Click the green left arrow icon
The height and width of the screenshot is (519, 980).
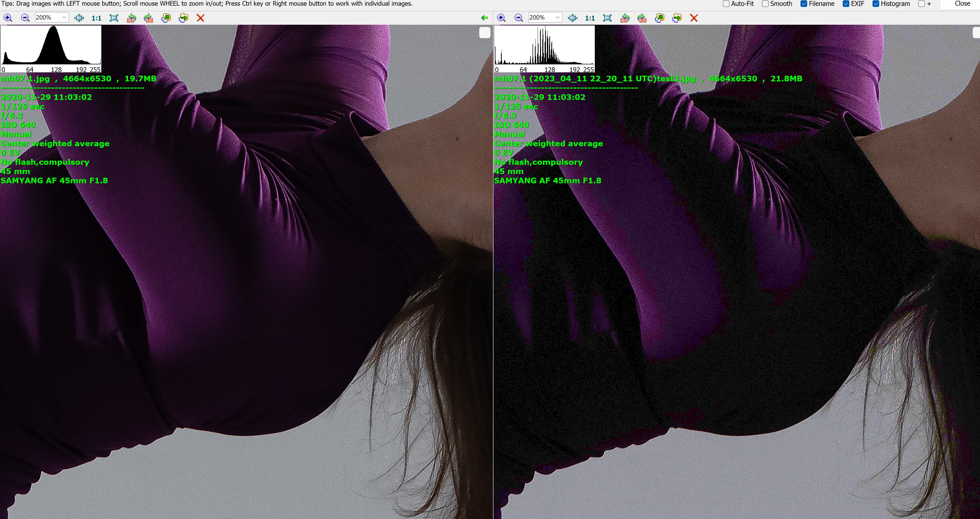(x=484, y=18)
